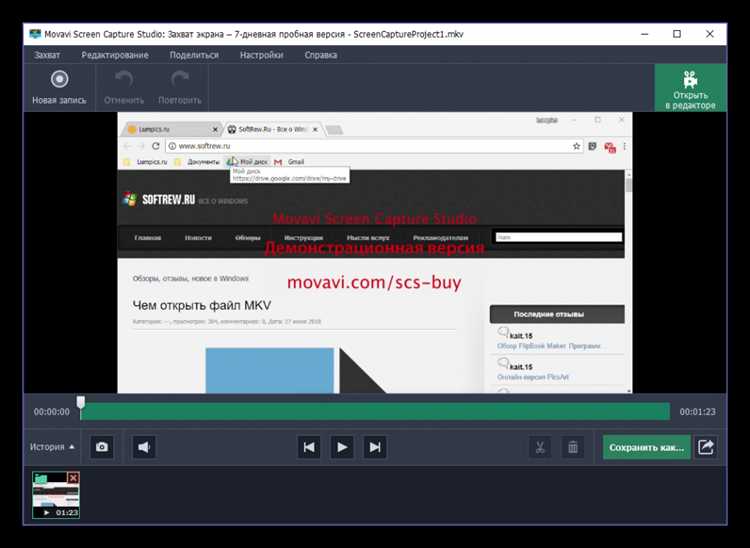Screen dimensions: 750x548
Task: Maximize the Movavi window
Action: coord(677,34)
